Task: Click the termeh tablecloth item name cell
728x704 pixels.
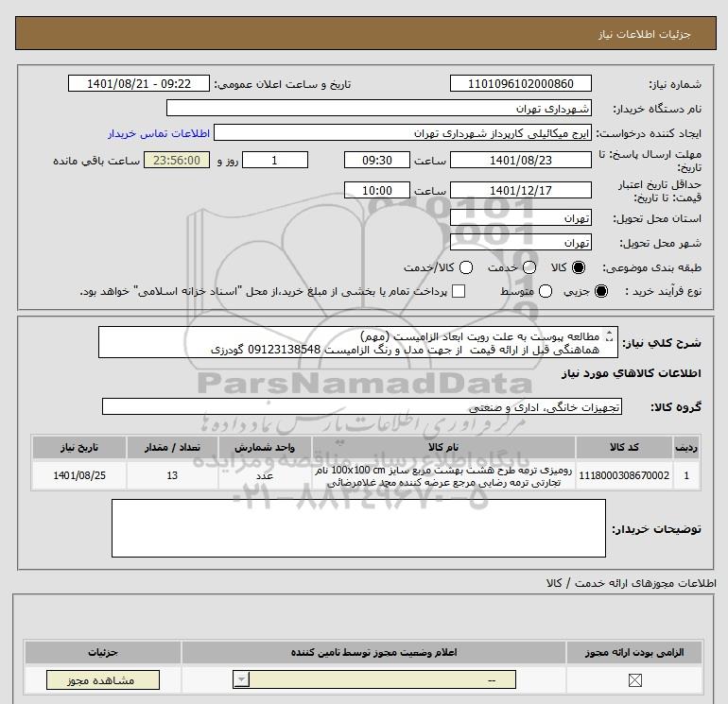Action: coord(443,475)
